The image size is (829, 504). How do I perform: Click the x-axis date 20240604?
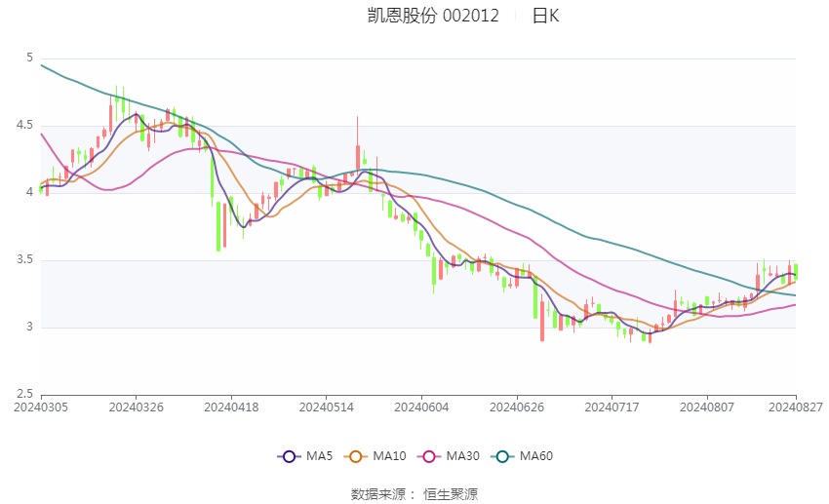click(x=421, y=407)
